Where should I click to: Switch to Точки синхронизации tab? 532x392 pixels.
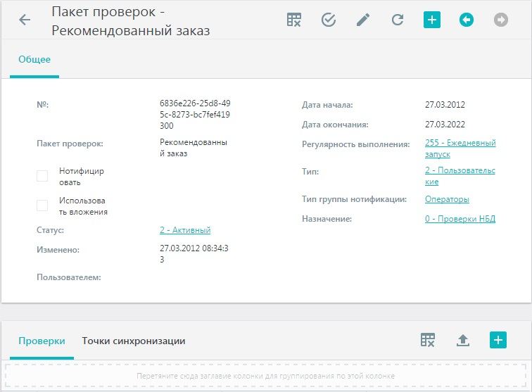pos(134,341)
